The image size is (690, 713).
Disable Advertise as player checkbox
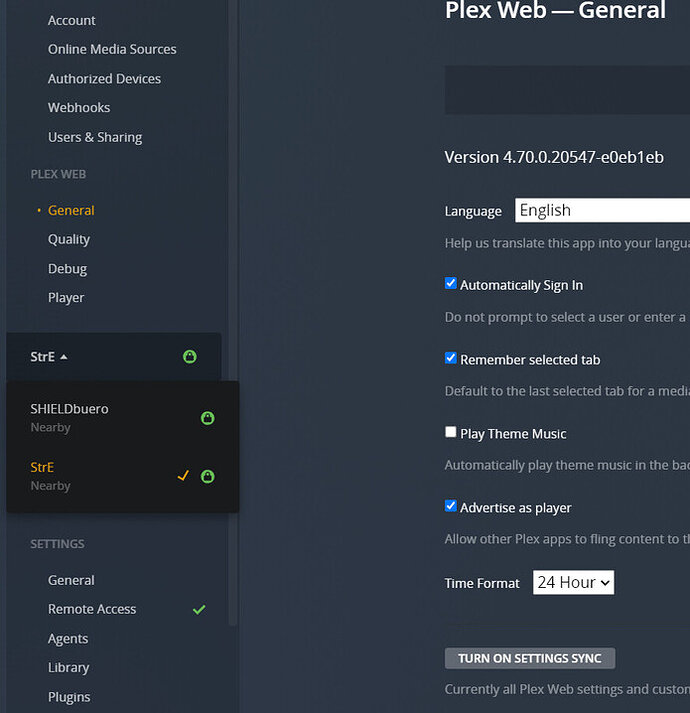(x=450, y=506)
